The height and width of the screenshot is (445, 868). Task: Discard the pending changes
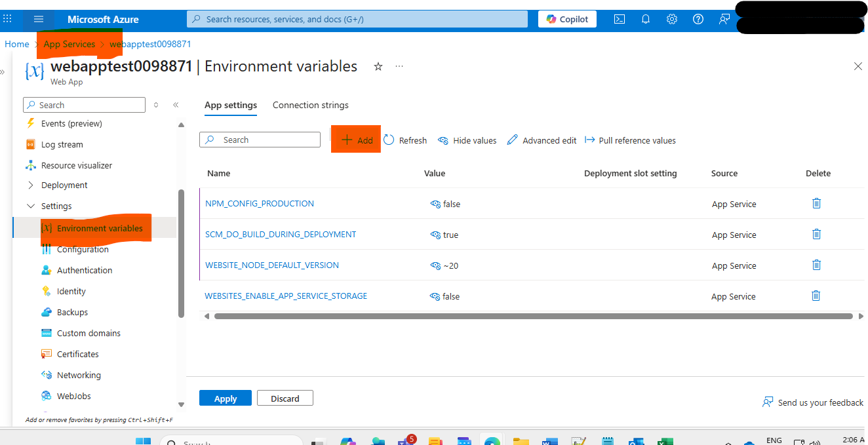tap(285, 398)
